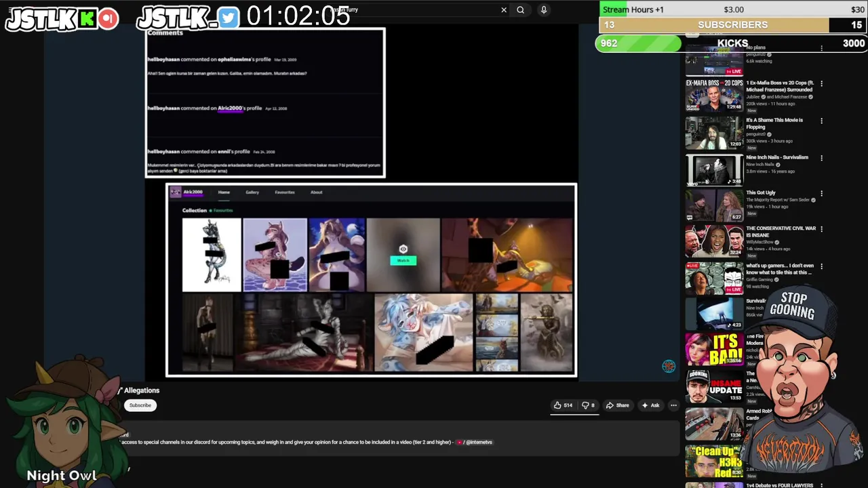
Task: Open options for 'THE CONSERVATIVE CIVIL WAR' video
Action: pos(821,230)
